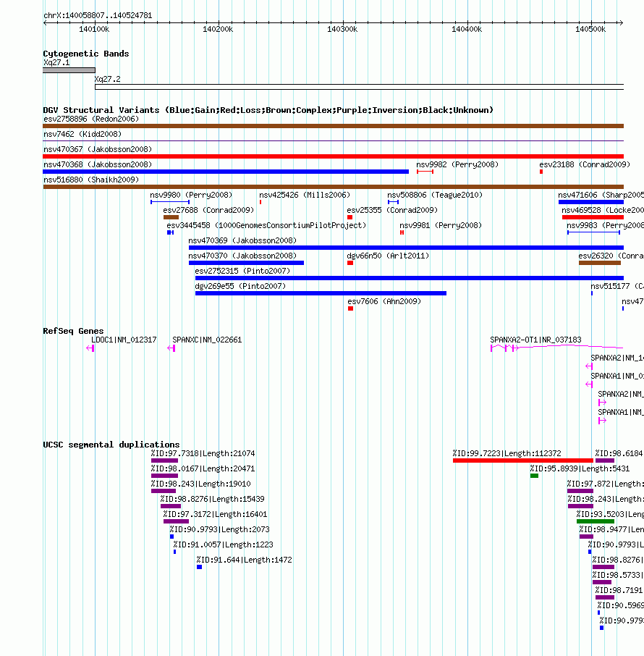Open variant nsv7462 (Kidd2008) label
The width and height of the screenshot is (644, 656).
pos(82,134)
